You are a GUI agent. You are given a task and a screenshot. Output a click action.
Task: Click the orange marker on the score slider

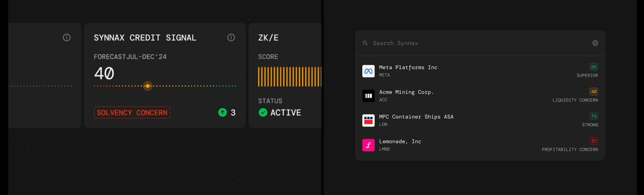[x=148, y=86]
